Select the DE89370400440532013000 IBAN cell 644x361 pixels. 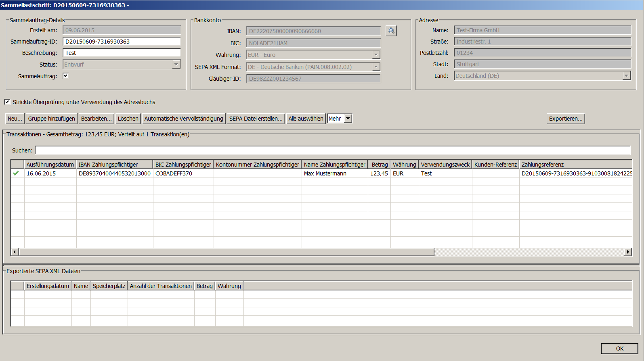coord(115,173)
